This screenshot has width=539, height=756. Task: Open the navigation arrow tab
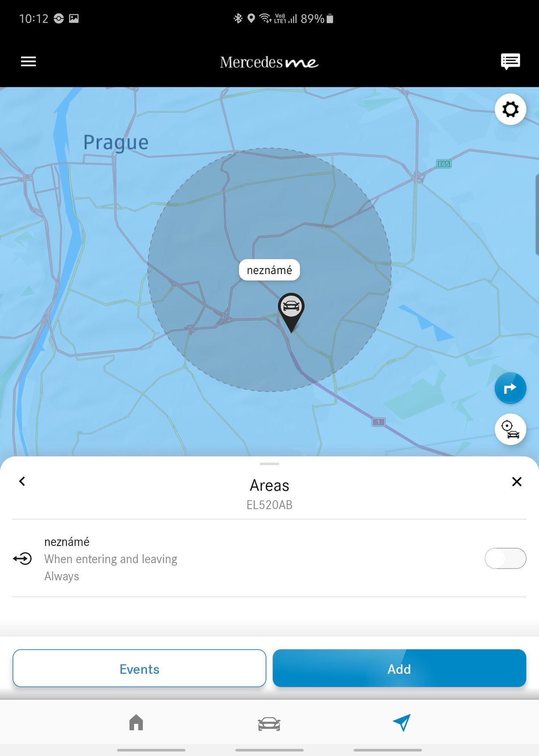tap(401, 722)
